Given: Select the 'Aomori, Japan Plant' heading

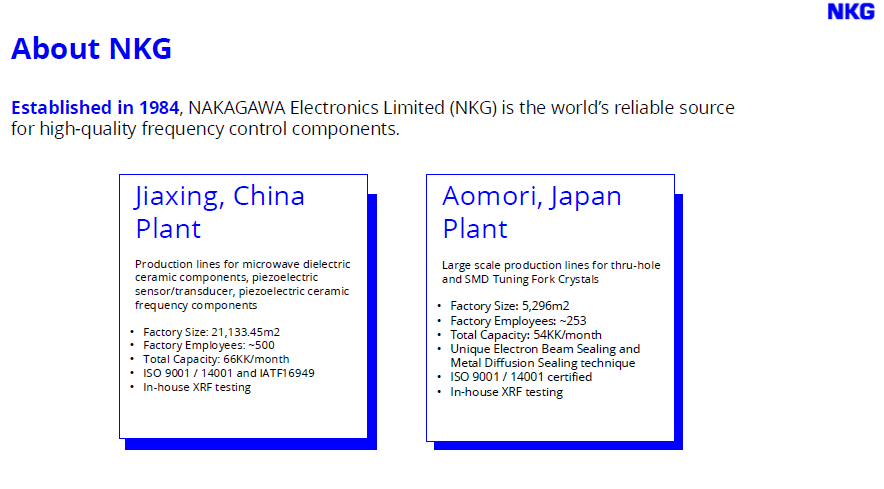Looking at the screenshot, I should tap(532, 212).
